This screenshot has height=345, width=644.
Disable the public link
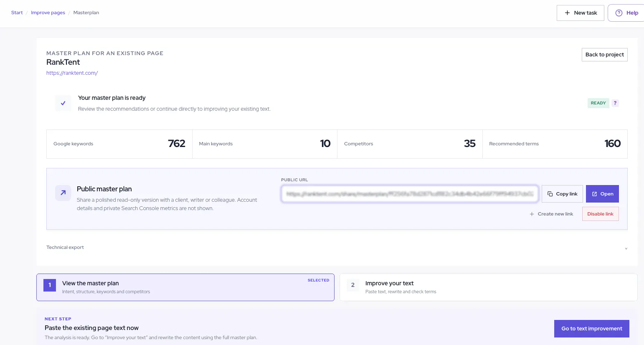point(600,214)
